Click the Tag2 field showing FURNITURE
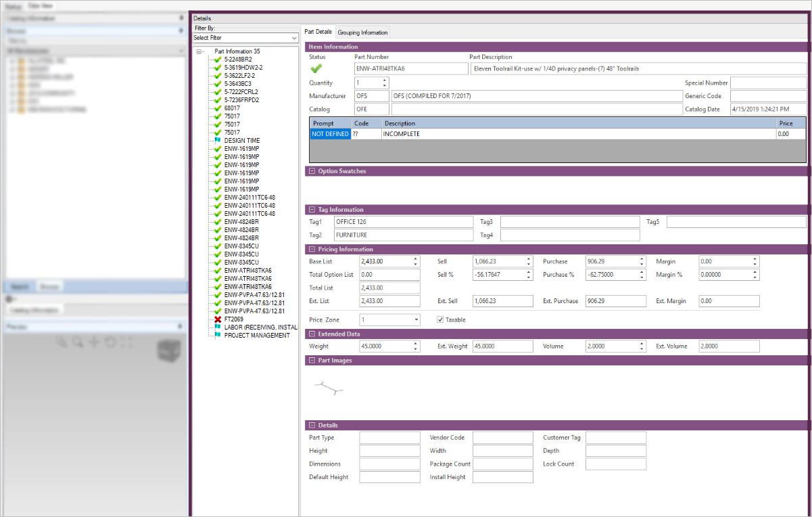Viewport: 812px width, 517px height. [x=404, y=235]
